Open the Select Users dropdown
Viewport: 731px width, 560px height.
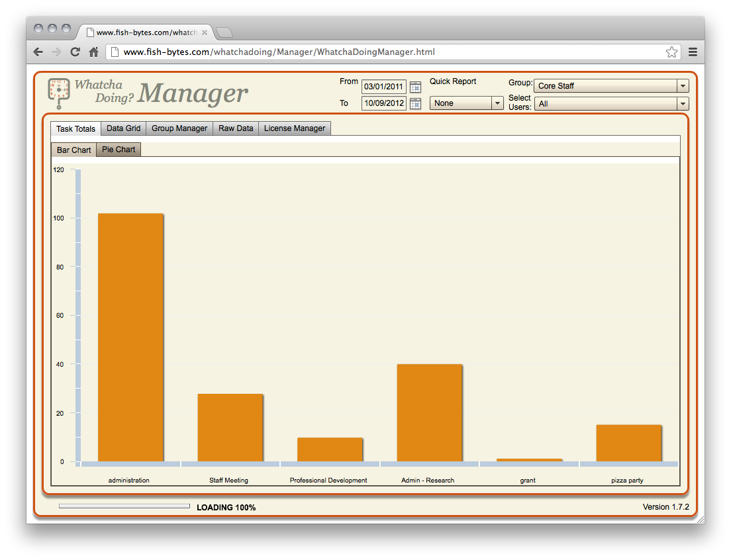click(683, 104)
